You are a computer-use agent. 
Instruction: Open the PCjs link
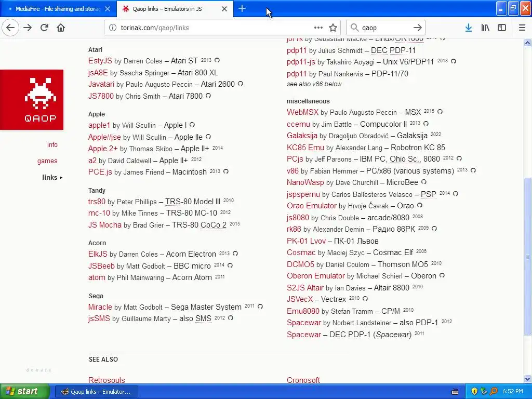[295, 159]
